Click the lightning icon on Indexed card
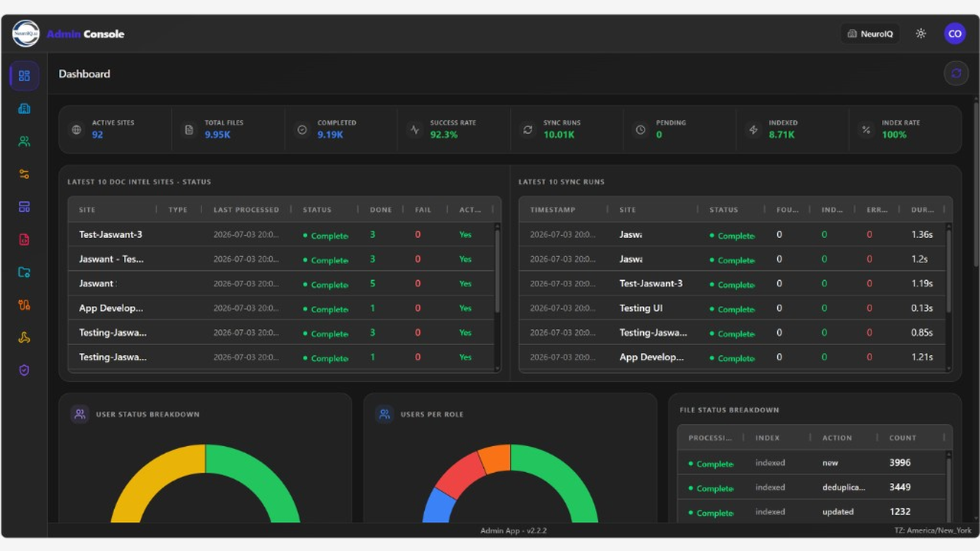This screenshot has width=980, height=551. tap(753, 129)
